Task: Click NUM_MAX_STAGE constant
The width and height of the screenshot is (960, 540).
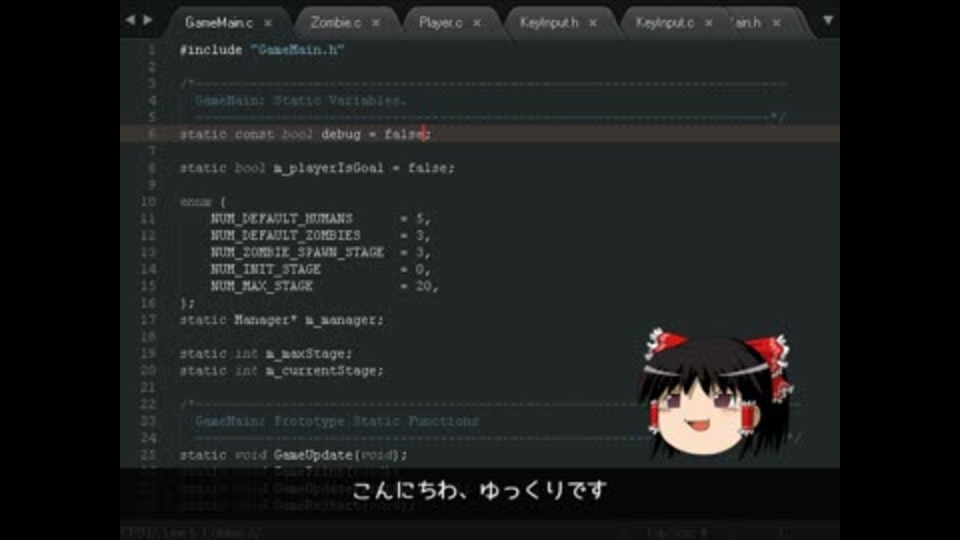Action: 262,286
